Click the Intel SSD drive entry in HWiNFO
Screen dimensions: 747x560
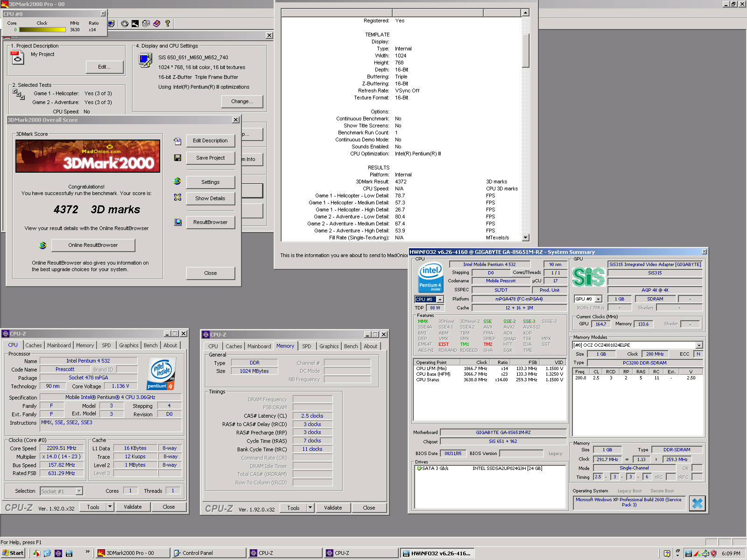489,469
